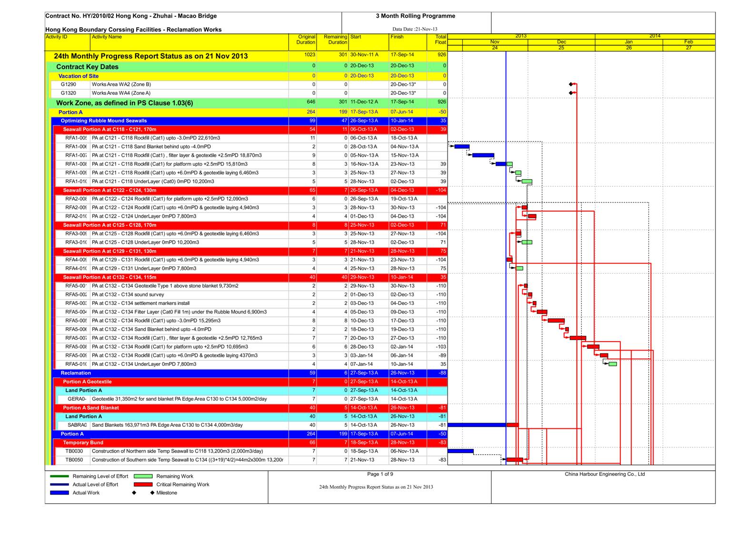Click the green Remaining Work legend swatch
This screenshot has height=535, width=756.
click(143, 476)
